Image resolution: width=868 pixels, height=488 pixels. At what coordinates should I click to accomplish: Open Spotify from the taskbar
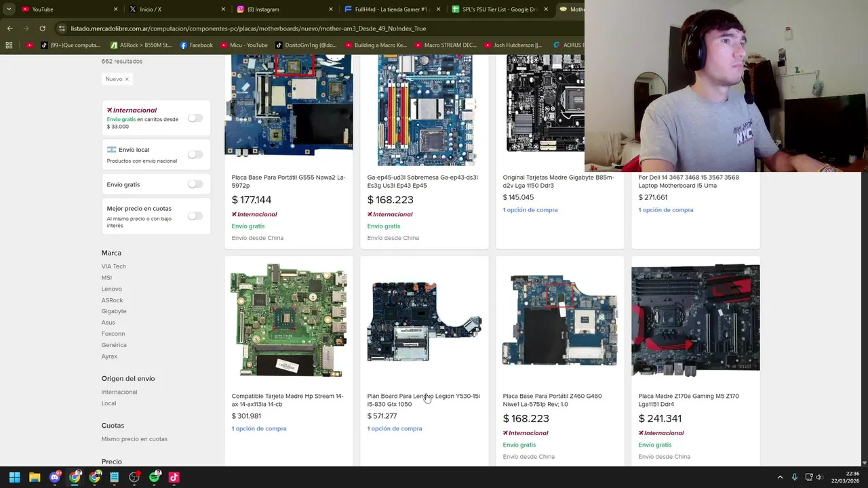[x=154, y=477]
